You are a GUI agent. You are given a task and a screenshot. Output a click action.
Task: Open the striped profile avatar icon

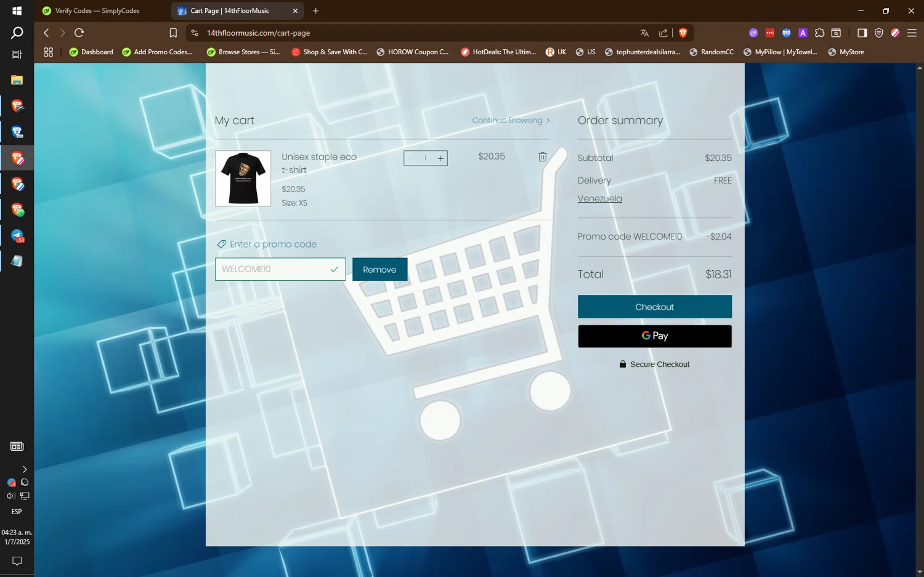[896, 33]
